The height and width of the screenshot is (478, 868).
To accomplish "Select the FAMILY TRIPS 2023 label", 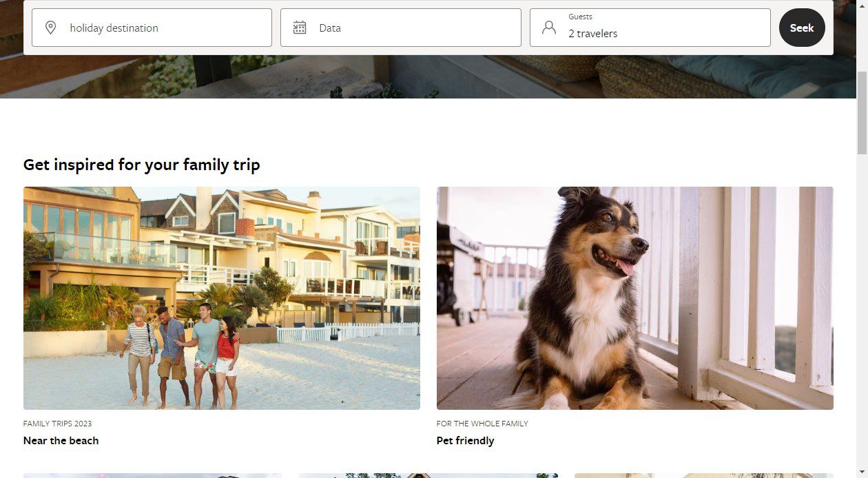I will coord(58,424).
